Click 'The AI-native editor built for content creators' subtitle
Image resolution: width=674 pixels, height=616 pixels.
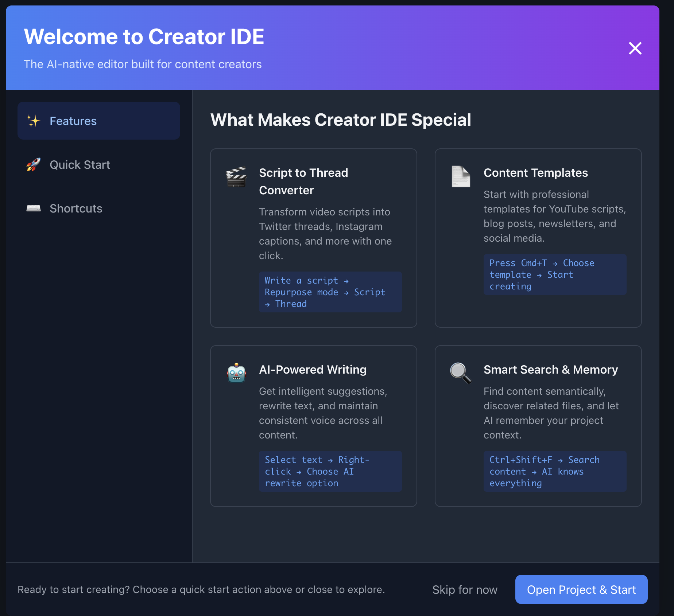pos(143,64)
